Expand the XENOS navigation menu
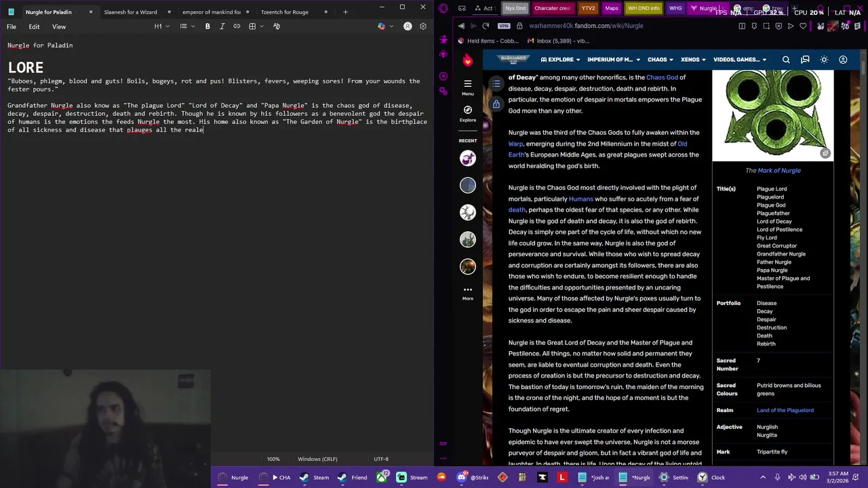Screen dimensions: 868x488 pos(693,60)
